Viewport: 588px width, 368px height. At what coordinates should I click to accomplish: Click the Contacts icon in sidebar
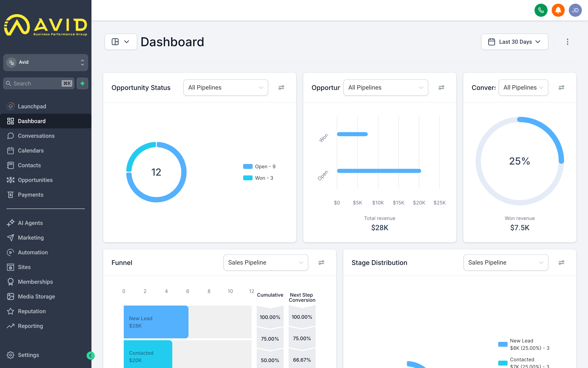[x=10, y=165]
